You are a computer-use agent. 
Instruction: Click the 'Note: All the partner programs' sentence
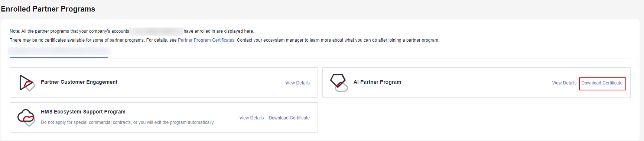(132, 31)
